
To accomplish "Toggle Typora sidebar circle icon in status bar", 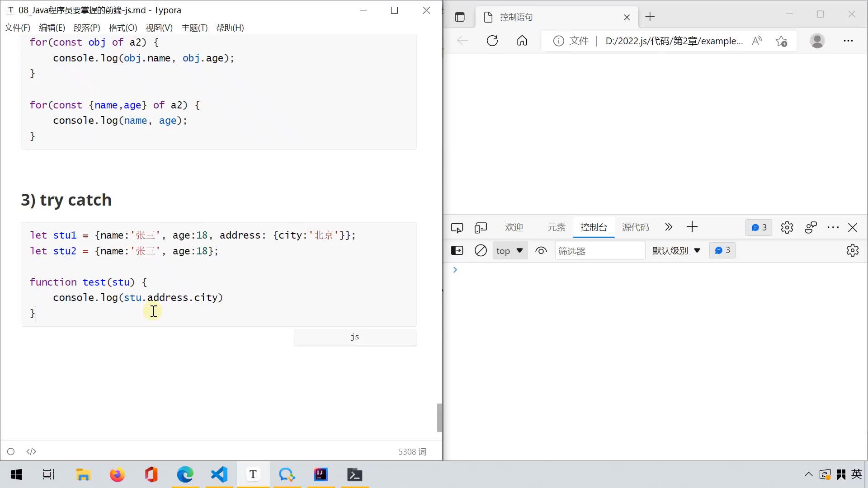I will tap(11, 451).
